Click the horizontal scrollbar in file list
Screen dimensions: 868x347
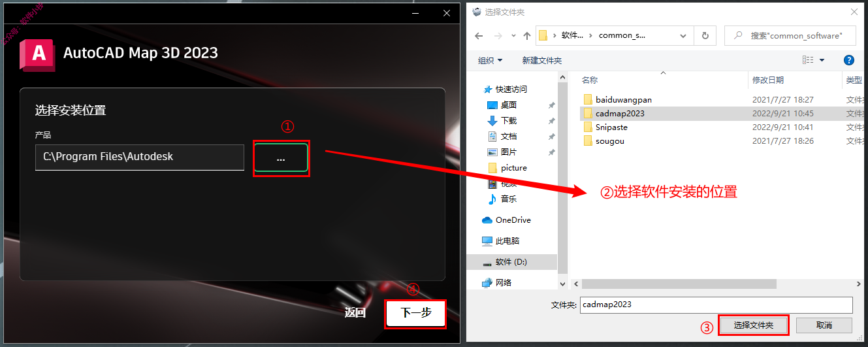click(x=679, y=284)
